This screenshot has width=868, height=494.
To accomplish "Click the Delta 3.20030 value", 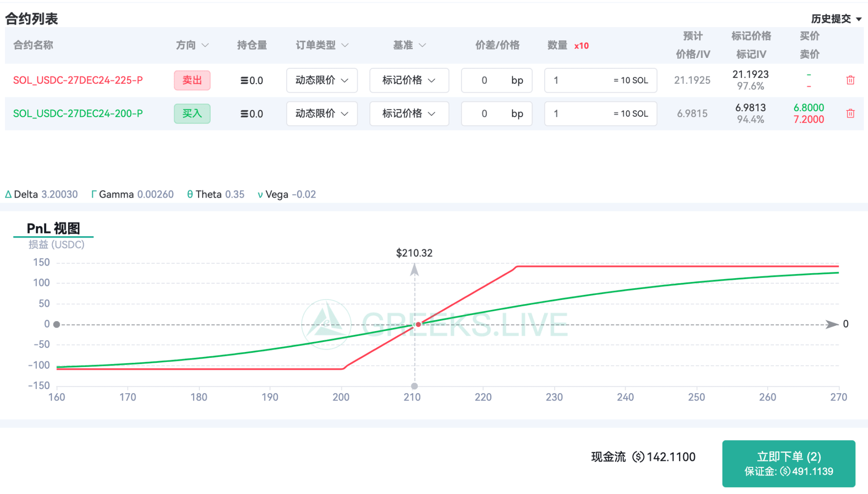I will click(x=59, y=195).
